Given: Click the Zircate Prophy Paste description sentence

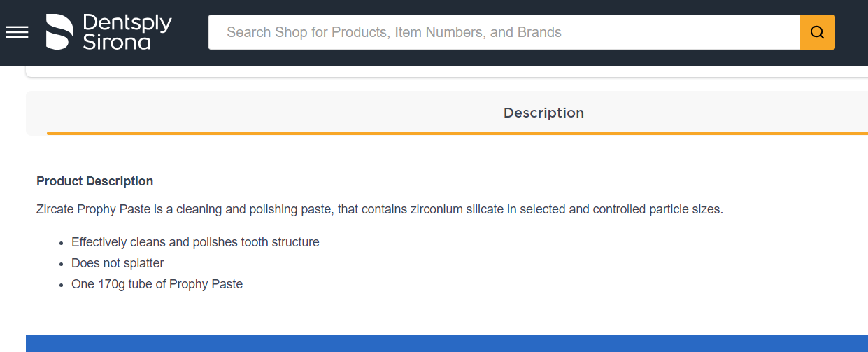Looking at the screenshot, I should point(379,209).
